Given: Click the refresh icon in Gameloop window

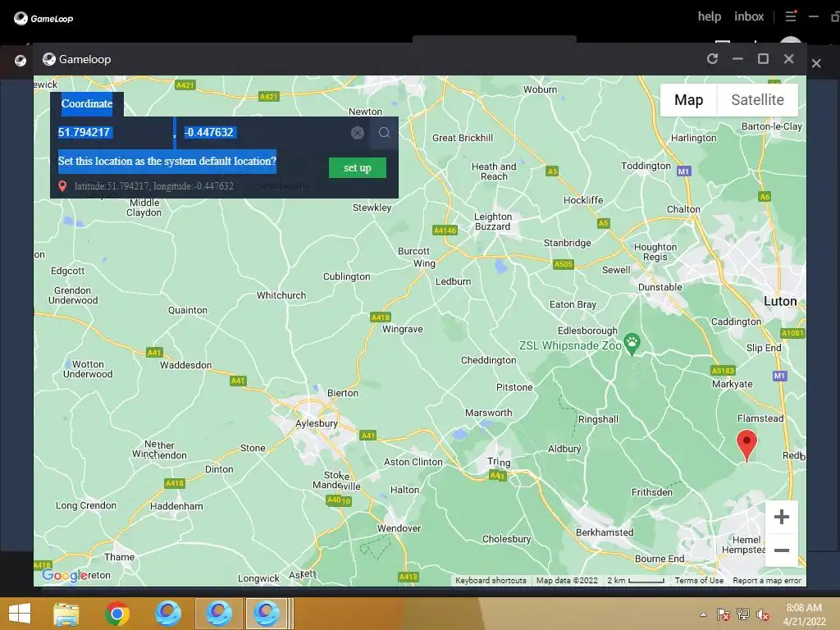Looking at the screenshot, I should click(712, 59).
